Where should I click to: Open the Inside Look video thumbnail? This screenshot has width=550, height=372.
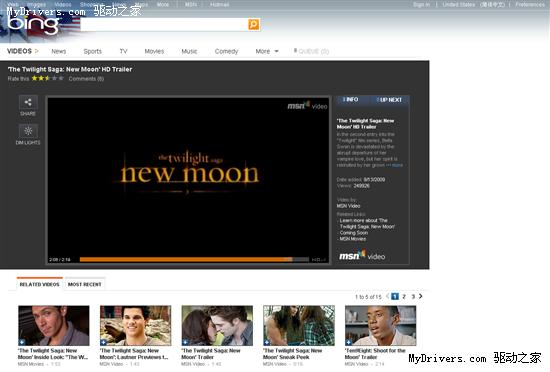coord(54,325)
